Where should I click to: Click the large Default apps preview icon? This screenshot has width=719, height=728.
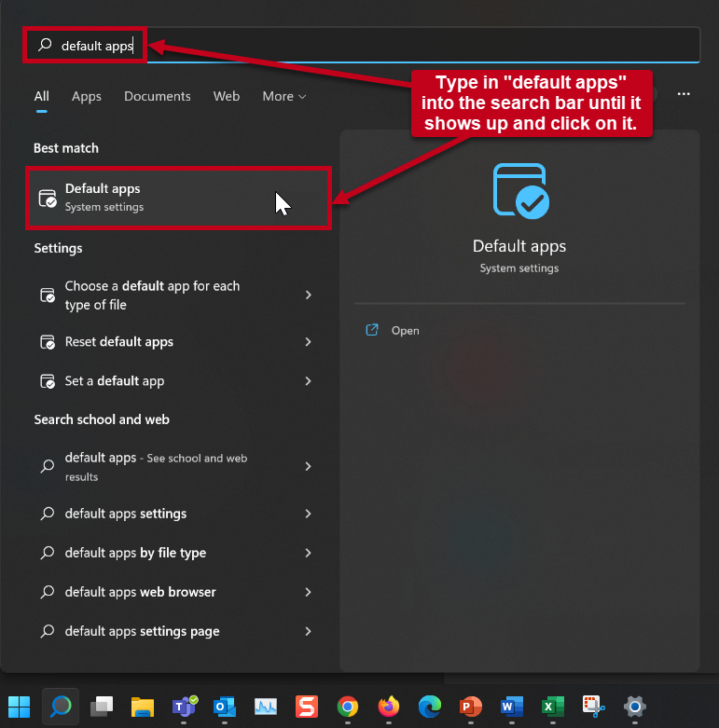coord(520,191)
